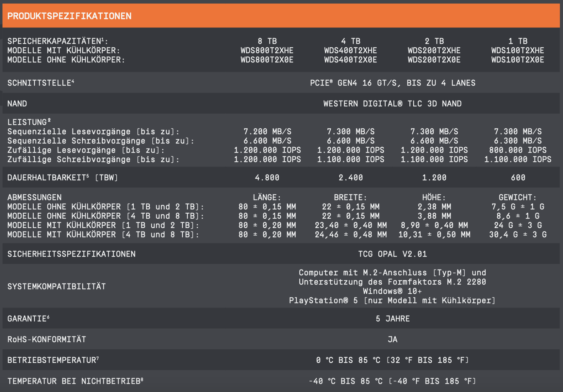Viewport: 563px width, 392px height.
Task: Click the 4.800 TBW endurance value
Action: point(267,178)
